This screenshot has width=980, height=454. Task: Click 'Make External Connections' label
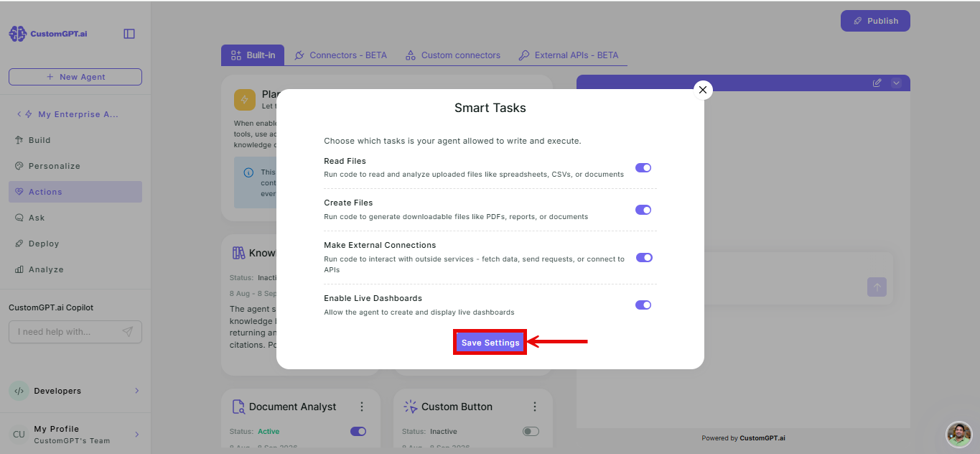[380, 245]
